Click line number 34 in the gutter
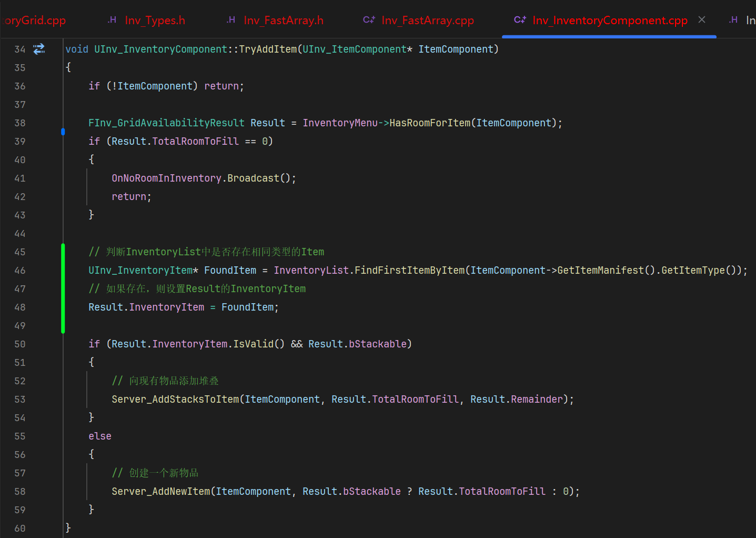Image resolution: width=756 pixels, height=538 pixels. click(20, 49)
